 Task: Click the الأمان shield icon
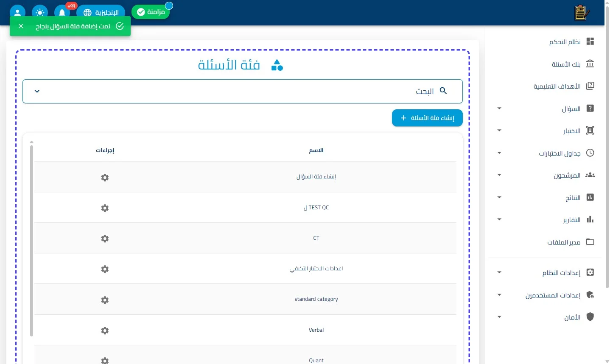(590, 317)
